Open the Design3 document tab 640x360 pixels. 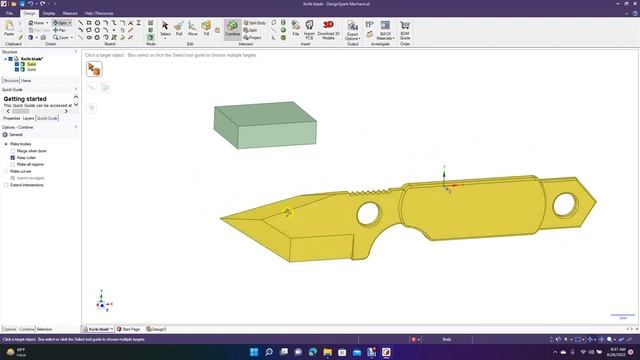156,329
